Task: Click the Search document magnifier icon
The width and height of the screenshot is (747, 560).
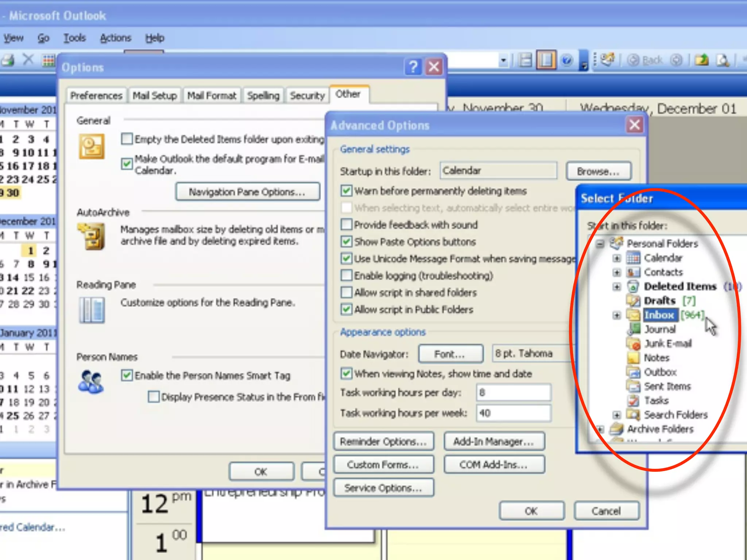Action: [x=723, y=60]
